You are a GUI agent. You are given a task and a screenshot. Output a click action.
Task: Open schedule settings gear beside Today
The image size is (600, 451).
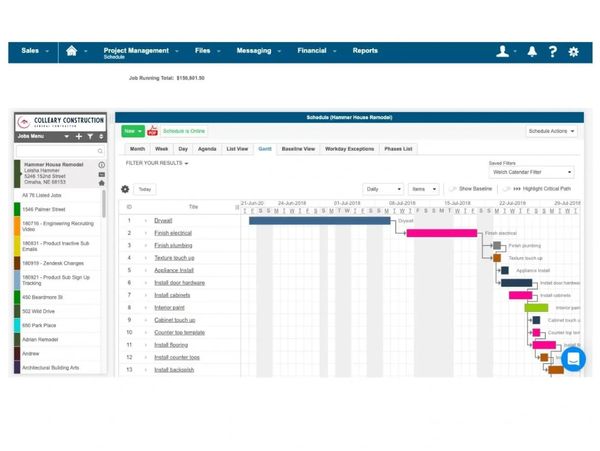point(125,189)
